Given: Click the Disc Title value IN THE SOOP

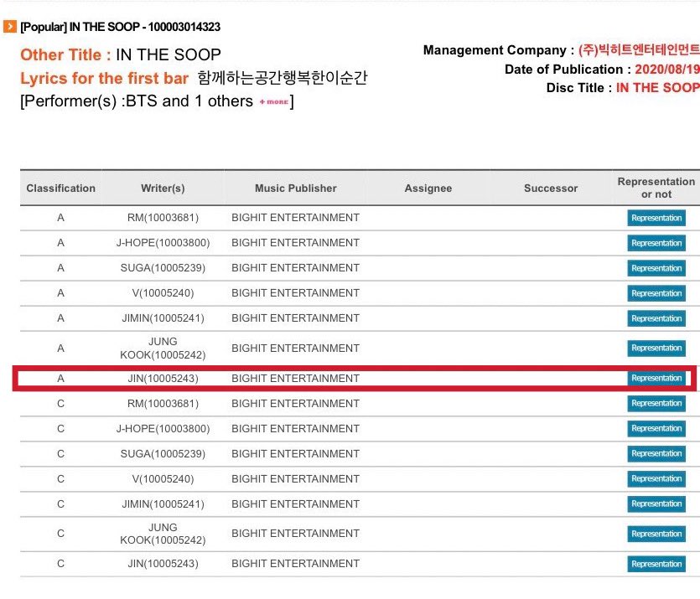Looking at the screenshot, I should click(657, 87).
